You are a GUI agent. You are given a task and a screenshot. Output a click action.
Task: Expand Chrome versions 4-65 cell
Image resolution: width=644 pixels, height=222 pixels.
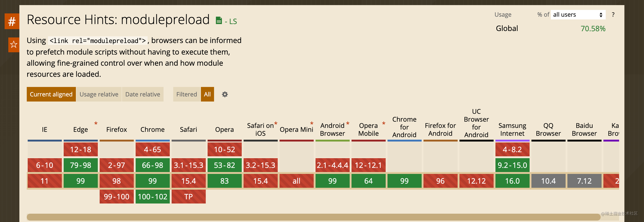point(152,150)
